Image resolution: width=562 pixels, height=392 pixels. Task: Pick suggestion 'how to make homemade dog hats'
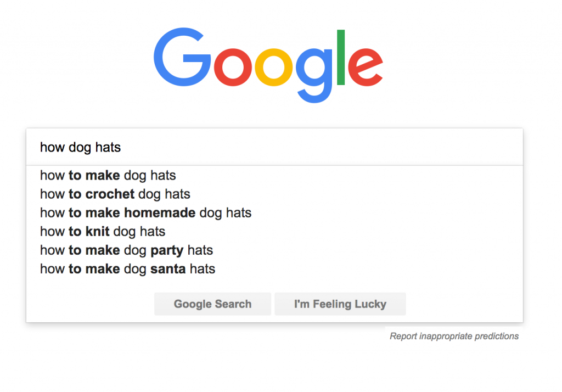click(x=274, y=212)
